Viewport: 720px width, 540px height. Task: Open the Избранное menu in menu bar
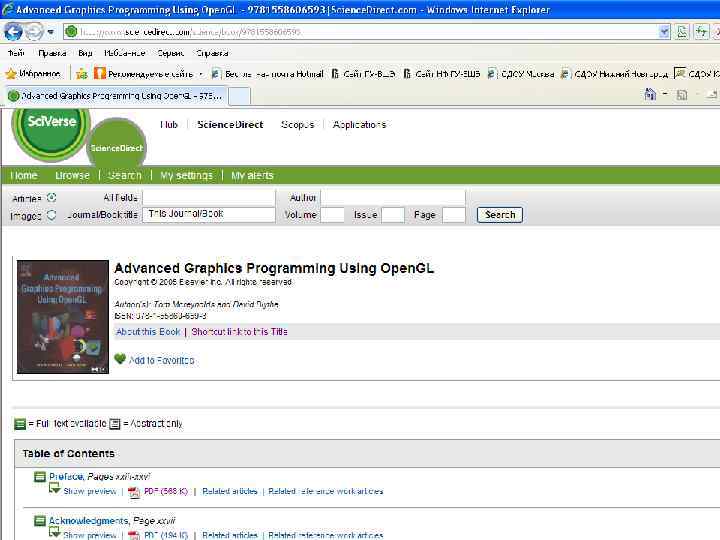click(124, 53)
